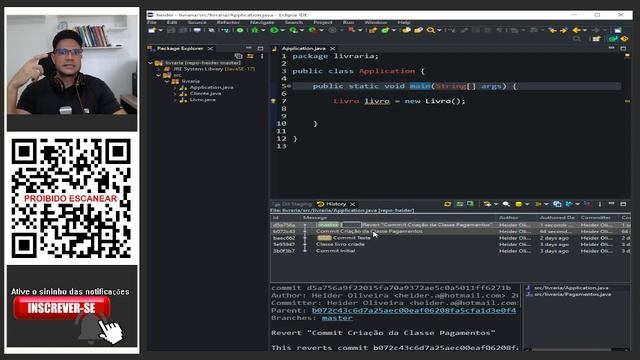640x360 pixels.
Task: Collapse the src folder node
Action: (x=159, y=75)
